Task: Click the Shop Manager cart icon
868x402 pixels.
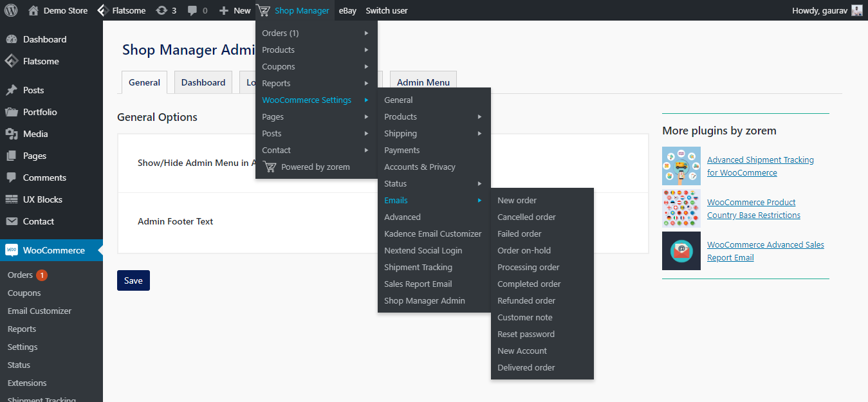Action: coord(263,10)
